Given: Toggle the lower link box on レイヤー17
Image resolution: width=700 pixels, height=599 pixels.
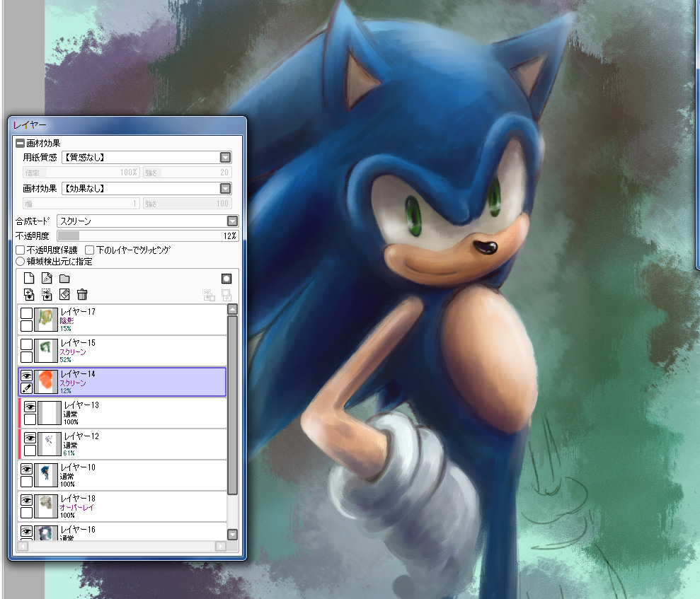Looking at the screenshot, I should [x=27, y=325].
